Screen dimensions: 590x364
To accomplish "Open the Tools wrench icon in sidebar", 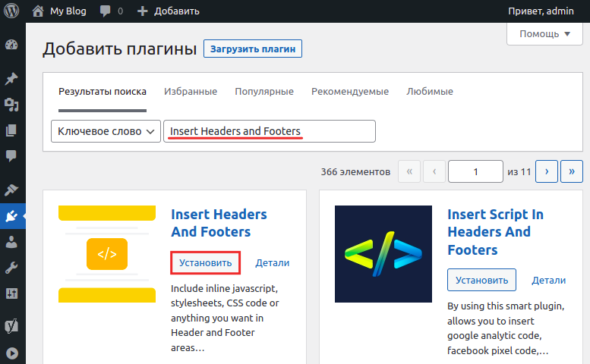I will [x=11, y=268].
